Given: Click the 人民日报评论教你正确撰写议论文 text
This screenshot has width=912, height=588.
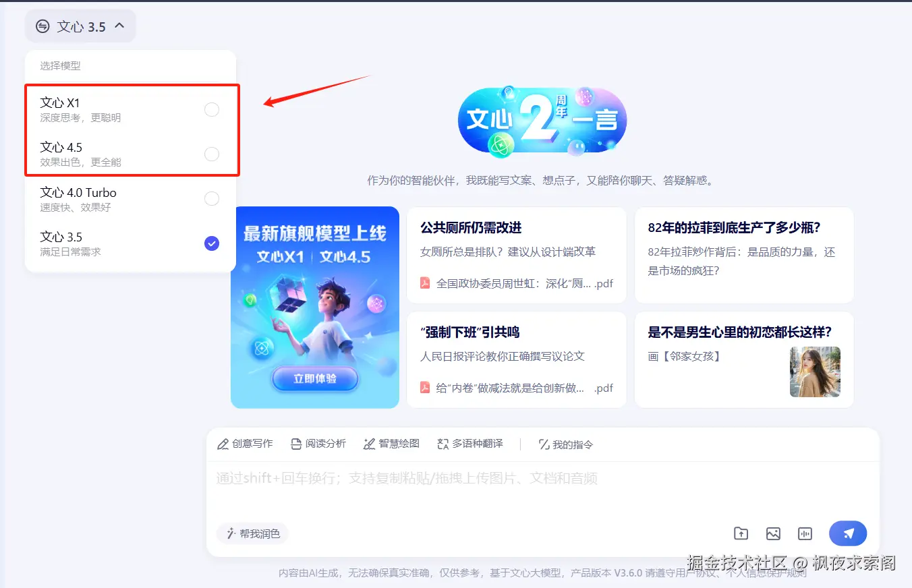Looking at the screenshot, I should point(503,356).
